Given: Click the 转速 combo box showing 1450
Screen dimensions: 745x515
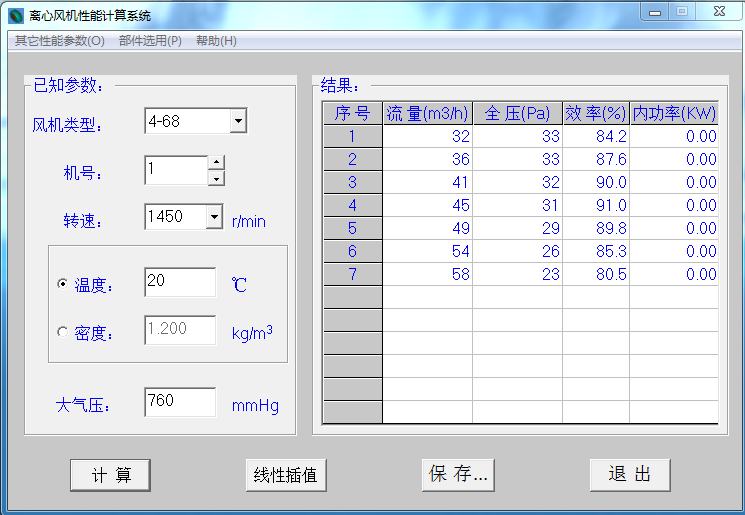Looking at the screenshot, I should point(184,217).
